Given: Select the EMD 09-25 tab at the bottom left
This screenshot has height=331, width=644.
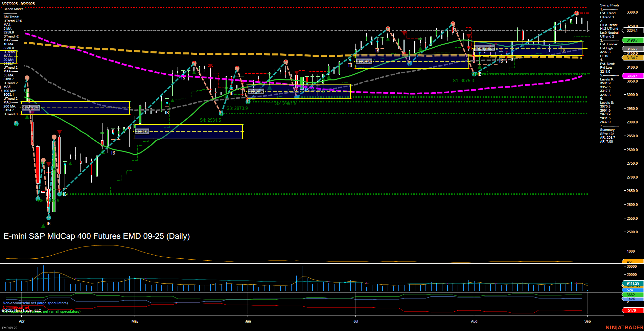Looking at the screenshot, I should [10, 328].
